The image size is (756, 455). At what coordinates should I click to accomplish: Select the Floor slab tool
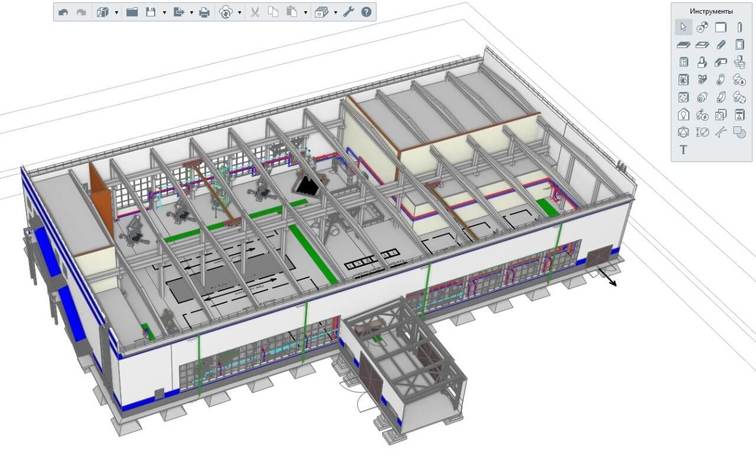(x=684, y=45)
